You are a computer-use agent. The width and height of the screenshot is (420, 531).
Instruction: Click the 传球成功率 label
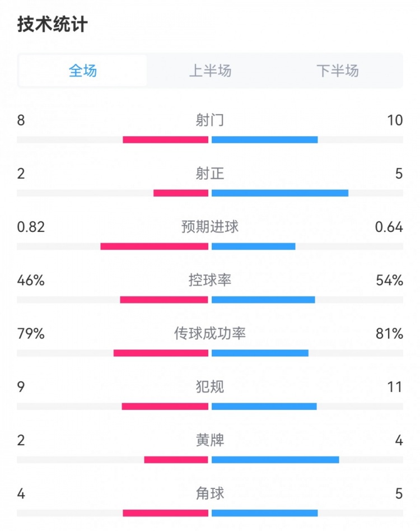click(210, 333)
